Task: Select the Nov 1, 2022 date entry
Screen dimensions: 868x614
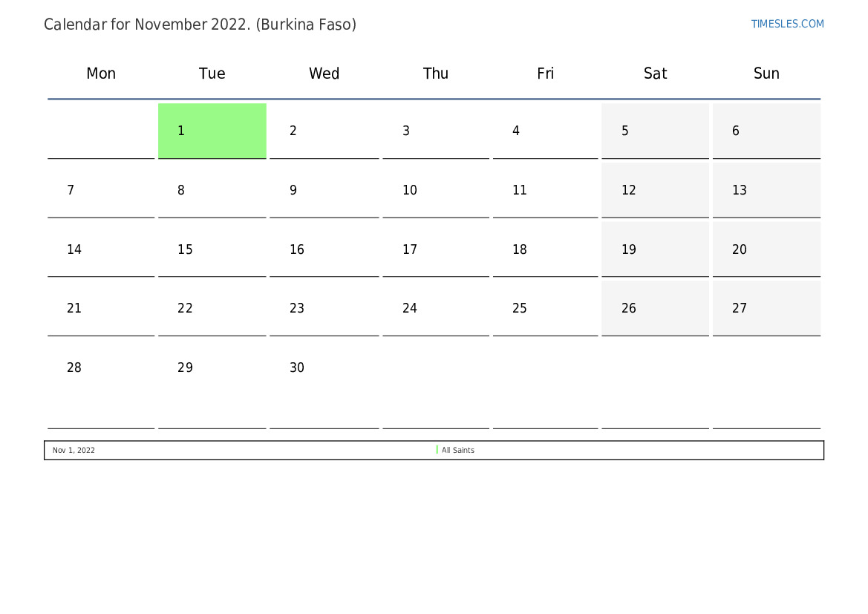Action: coord(74,450)
